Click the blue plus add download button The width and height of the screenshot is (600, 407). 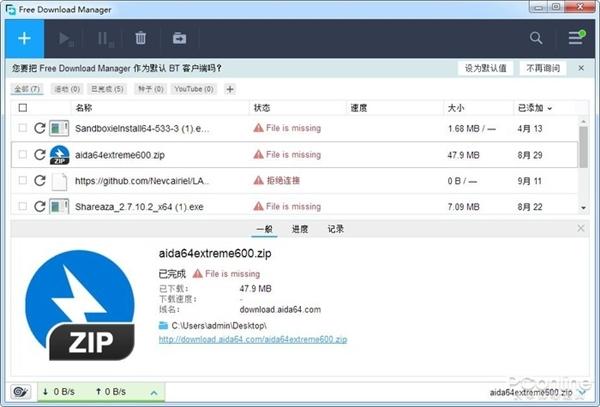coord(24,39)
